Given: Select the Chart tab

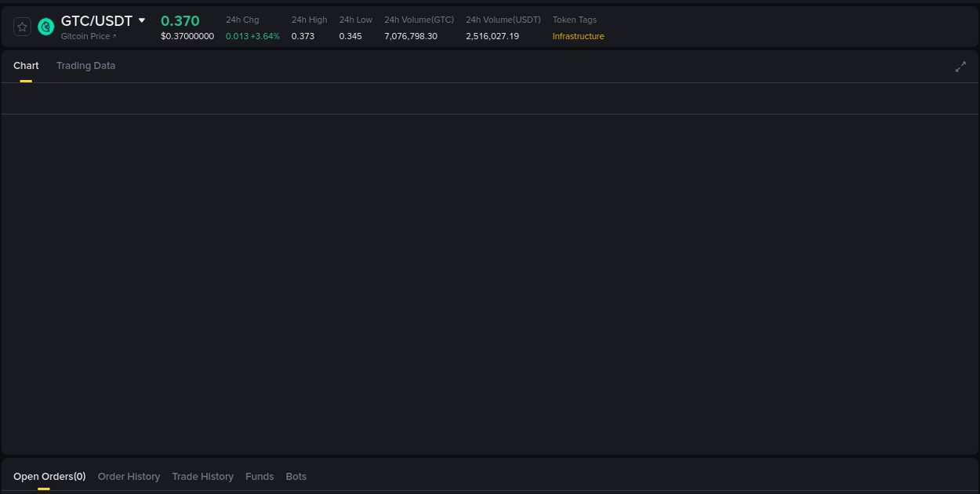Looking at the screenshot, I should point(26,66).
